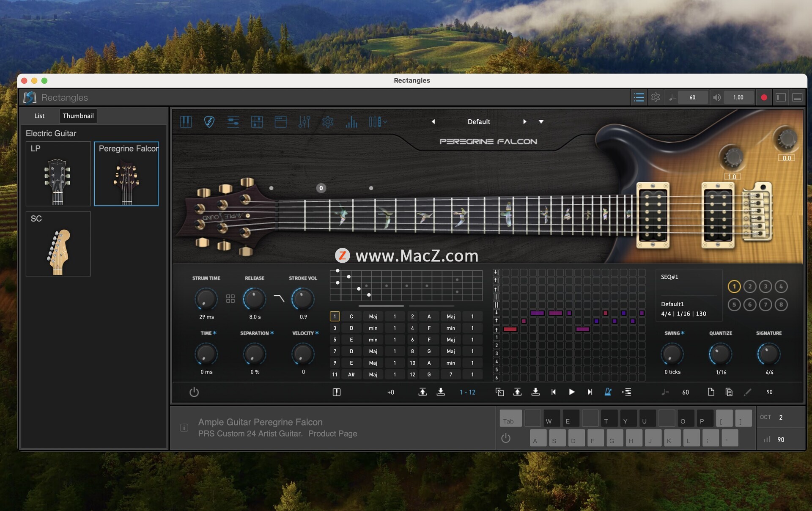This screenshot has height=511, width=812.
Task: Open the amp window panel icon
Action: 280,122
